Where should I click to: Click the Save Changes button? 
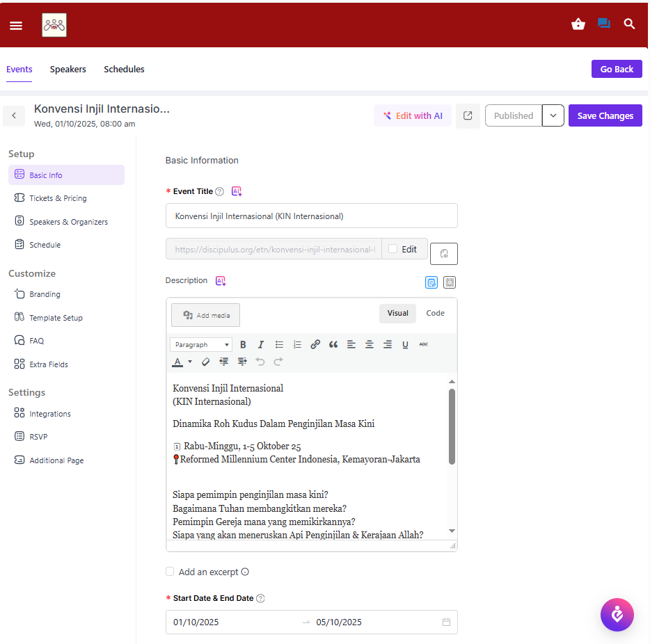pos(605,116)
